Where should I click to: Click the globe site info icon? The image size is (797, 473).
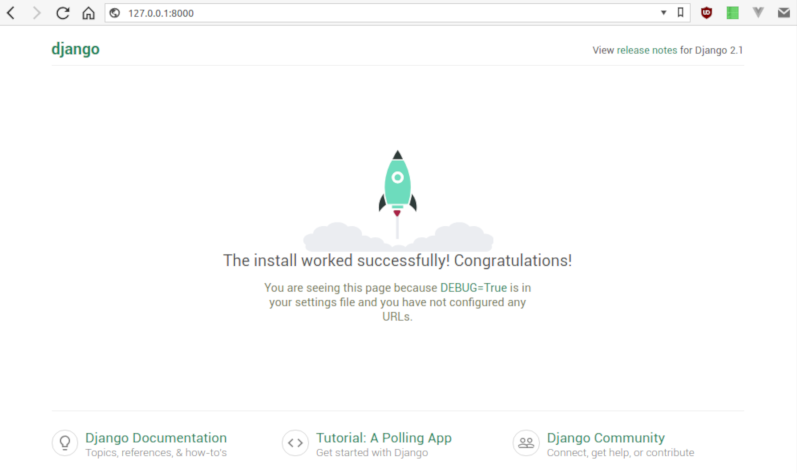[x=114, y=13]
